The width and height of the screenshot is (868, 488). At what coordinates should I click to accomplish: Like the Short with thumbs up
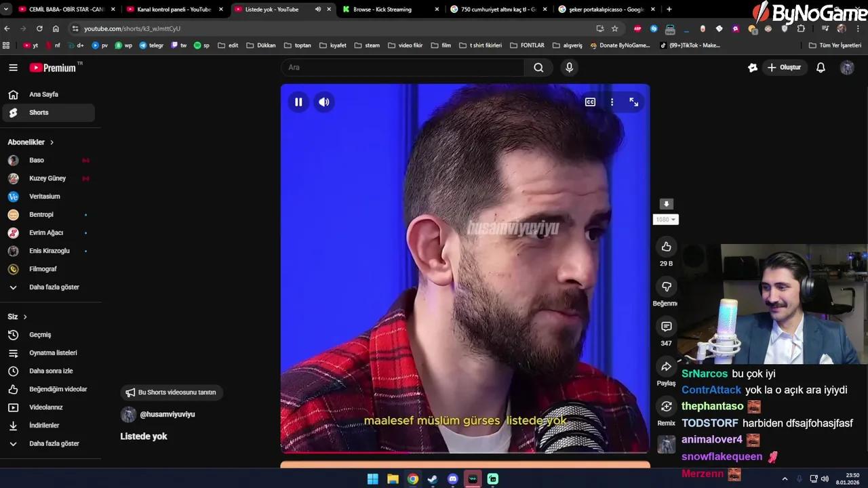pyautogui.click(x=667, y=247)
